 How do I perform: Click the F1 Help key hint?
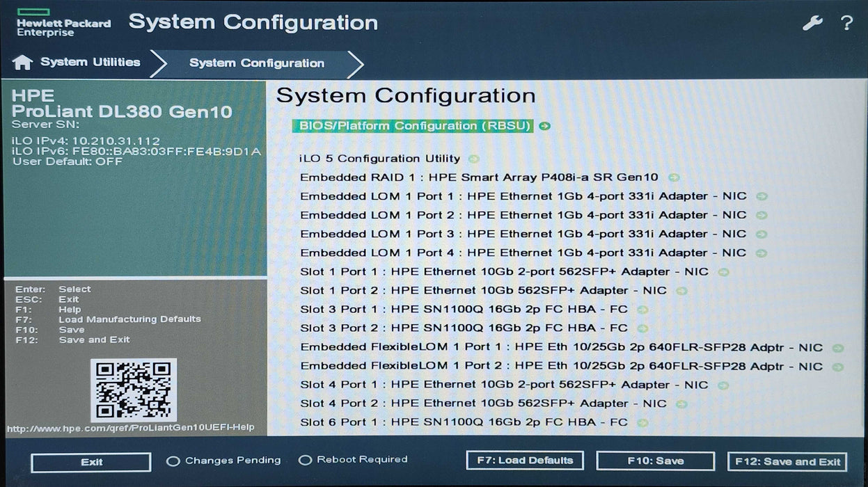tap(48, 310)
